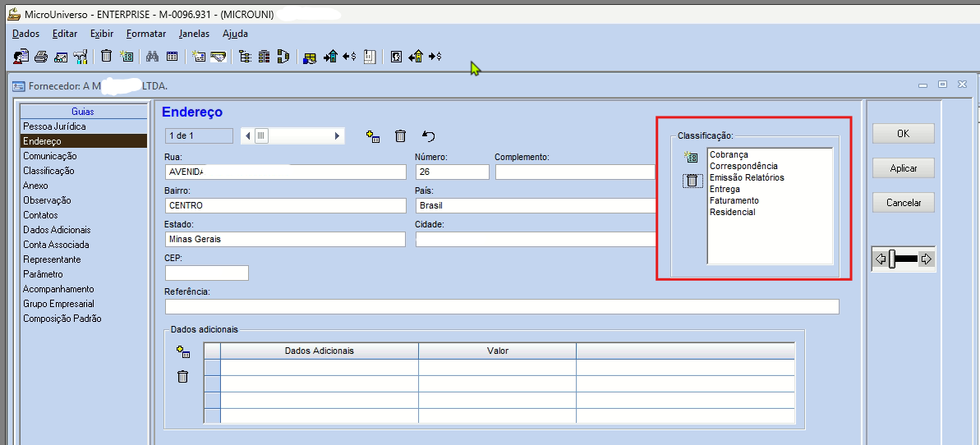Open the Exibir menu
This screenshot has width=980, height=445.
(102, 34)
